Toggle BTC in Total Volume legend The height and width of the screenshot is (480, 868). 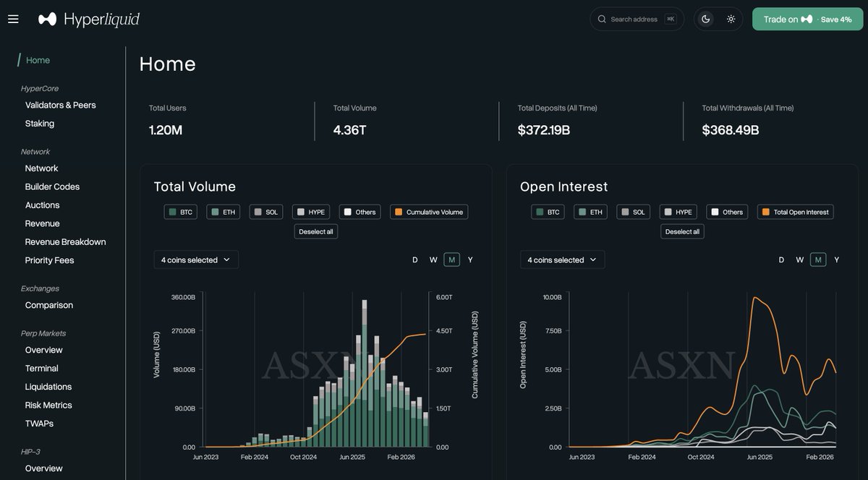pos(181,212)
